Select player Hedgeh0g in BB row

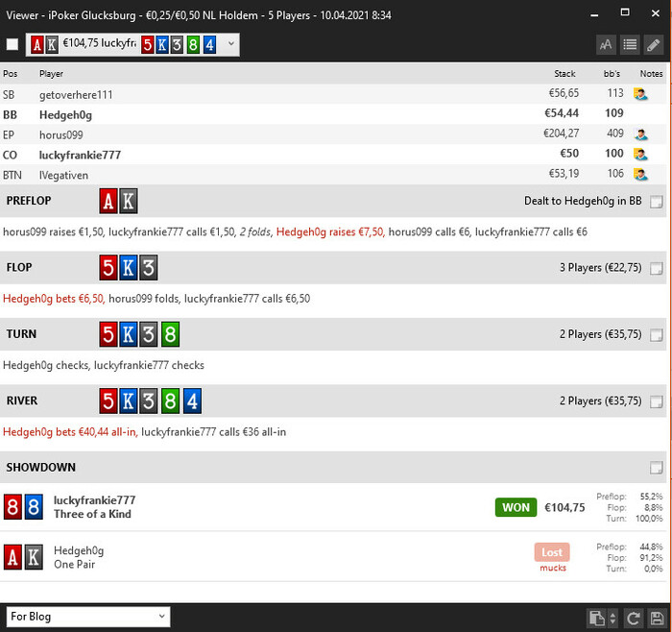click(x=333, y=114)
